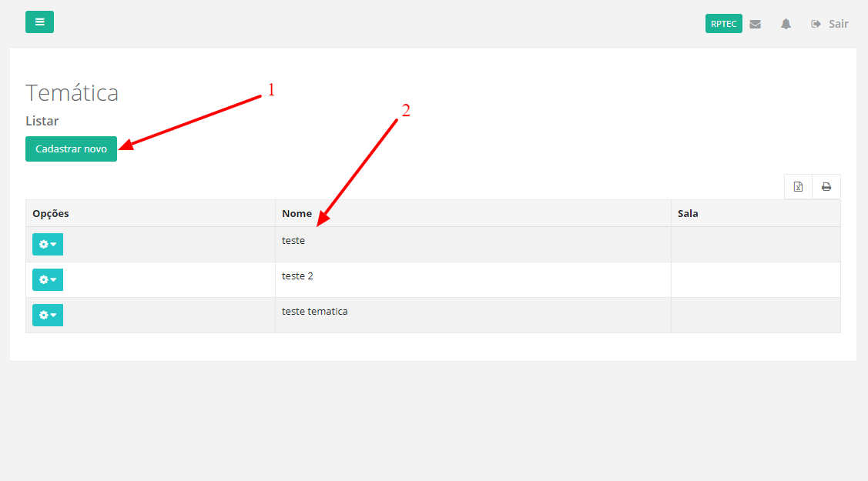Print the list using printer icon

coord(826,187)
